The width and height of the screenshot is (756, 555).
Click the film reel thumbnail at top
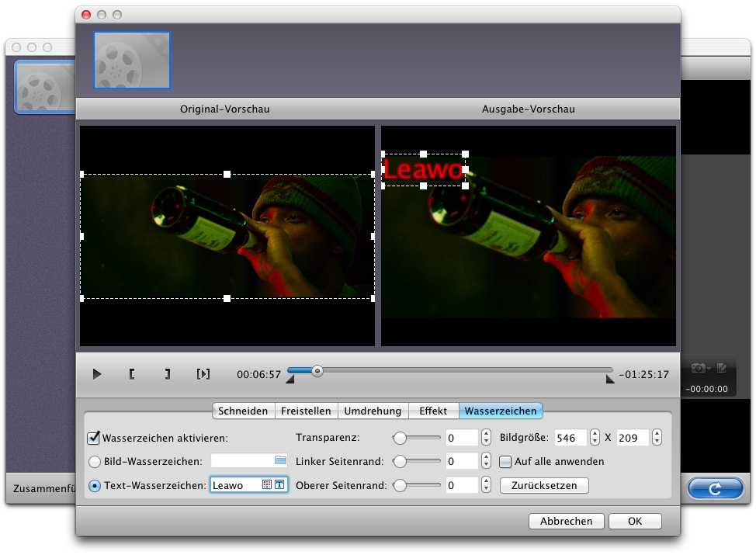tap(132, 61)
